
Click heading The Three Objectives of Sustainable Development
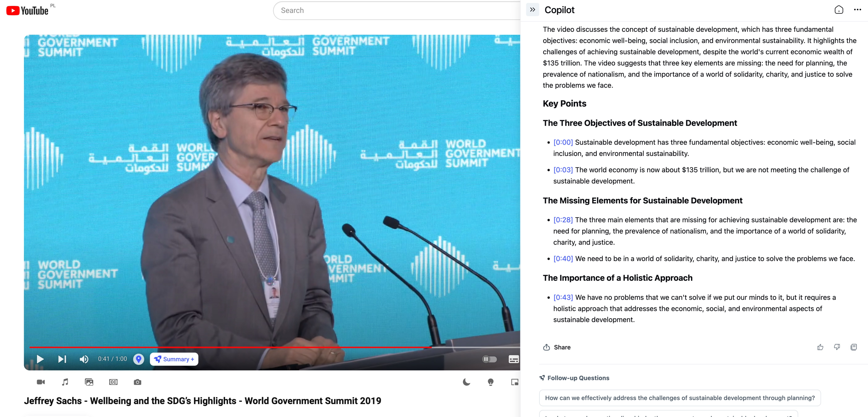(640, 123)
